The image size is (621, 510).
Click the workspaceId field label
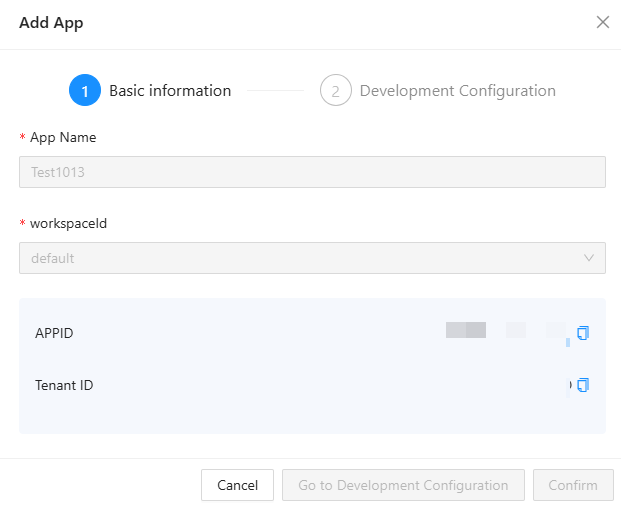click(68, 224)
